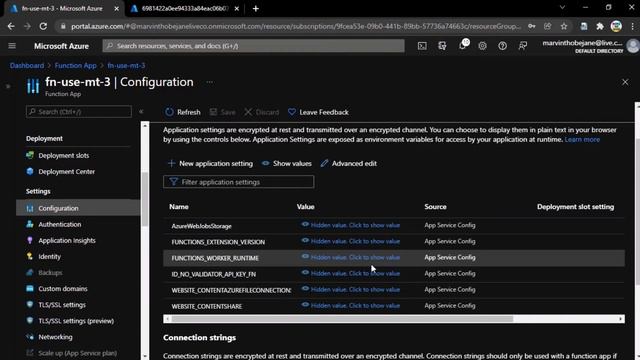Viewport: 640px width, 360px height.
Task: Open the ellipsis menu beside Configuration title
Action: 209,82
